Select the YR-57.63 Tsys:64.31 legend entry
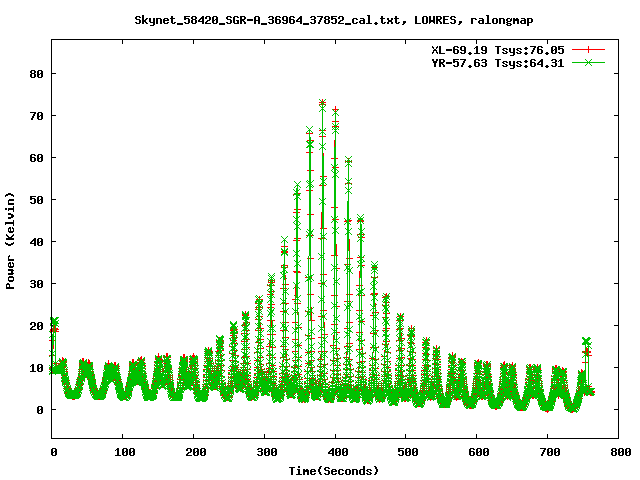The image size is (640, 480). [498, 63]
